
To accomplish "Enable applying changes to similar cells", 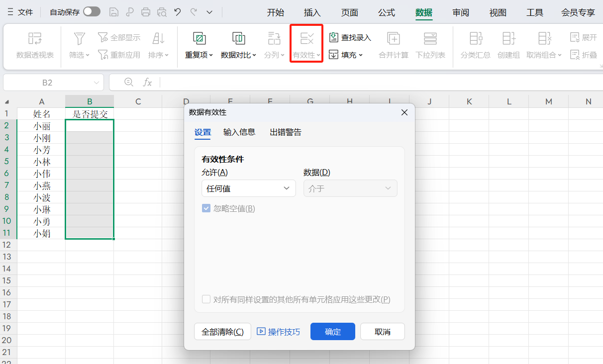I will [x=206, y=299].
